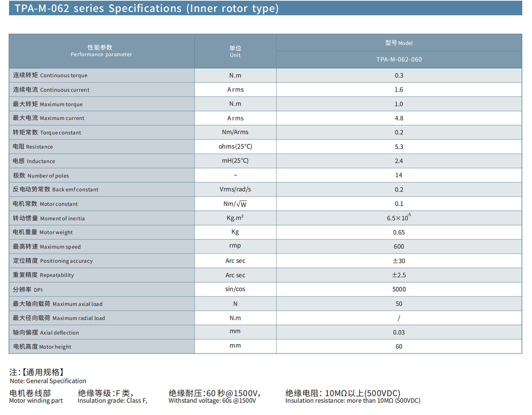The height and width of the screenshot is (415, 532).
Task: Click the Number of poles value 14
Action: tap(399, 175)
